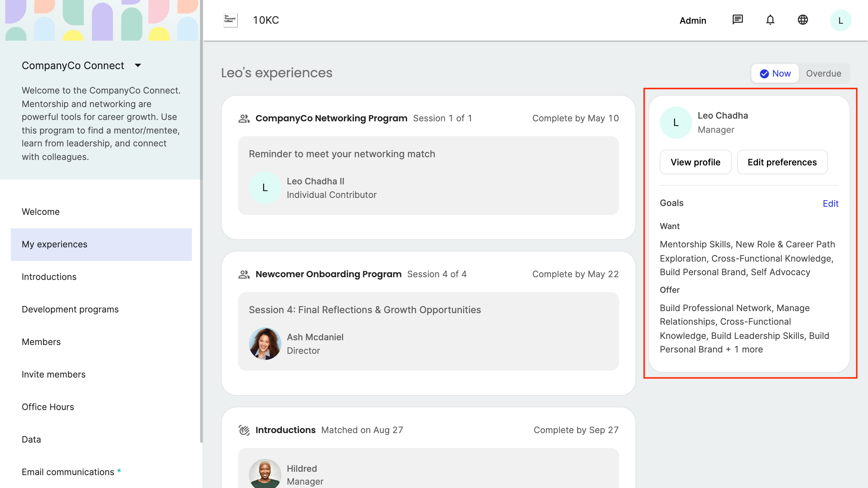Click the Edit preferences button
The height and width of the screenshot is (488, 868).
(x=782, y=162)
